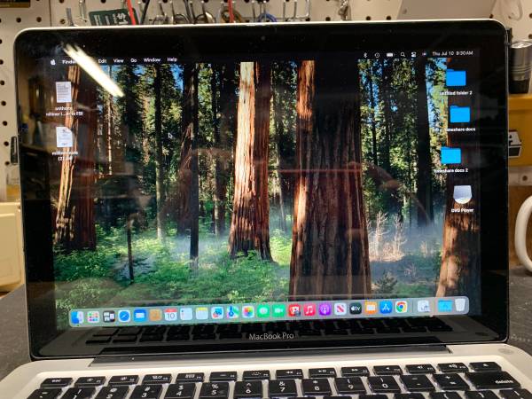
Task: Click the Bluetooth status icon
Action: tap(365, 55)
